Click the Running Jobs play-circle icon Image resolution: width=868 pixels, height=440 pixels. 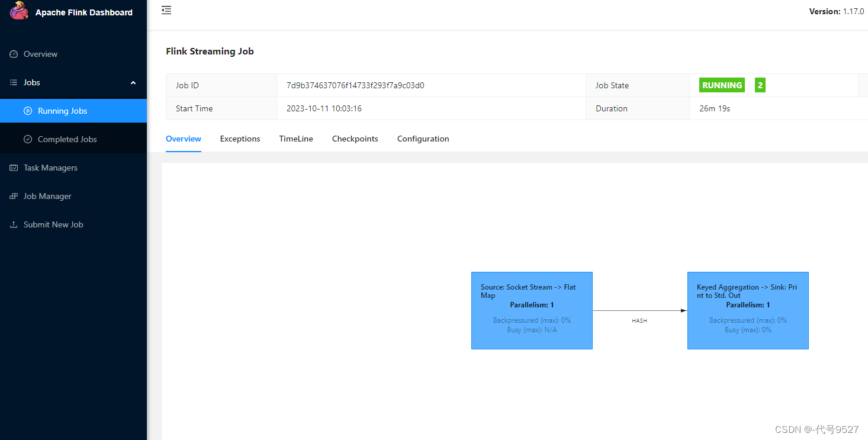point(28,111)
